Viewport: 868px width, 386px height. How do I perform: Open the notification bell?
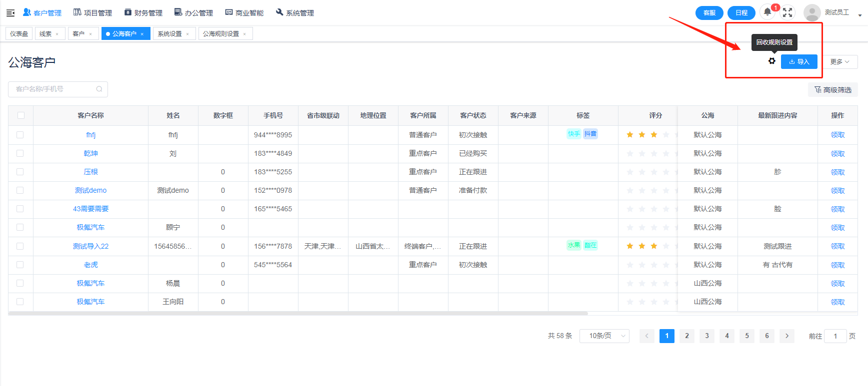pyautogui.click(x=767, y=12)
